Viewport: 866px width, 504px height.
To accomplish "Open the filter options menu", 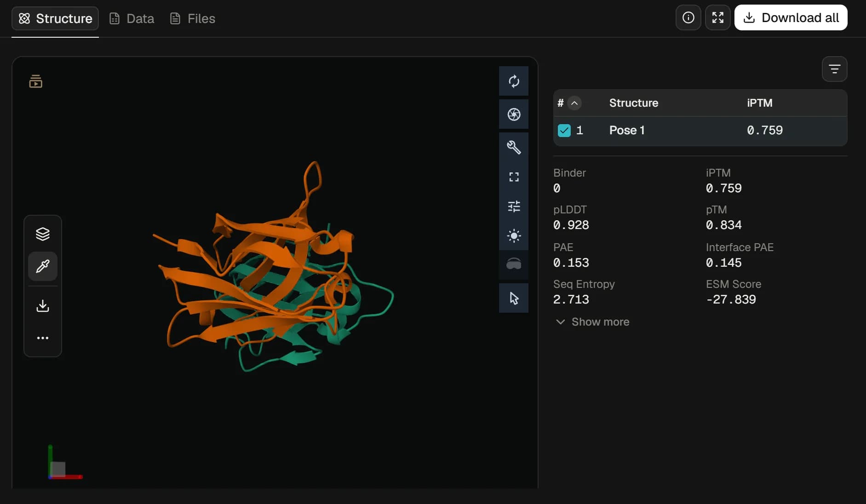I will pyautogui.click(x=834, y=69).
